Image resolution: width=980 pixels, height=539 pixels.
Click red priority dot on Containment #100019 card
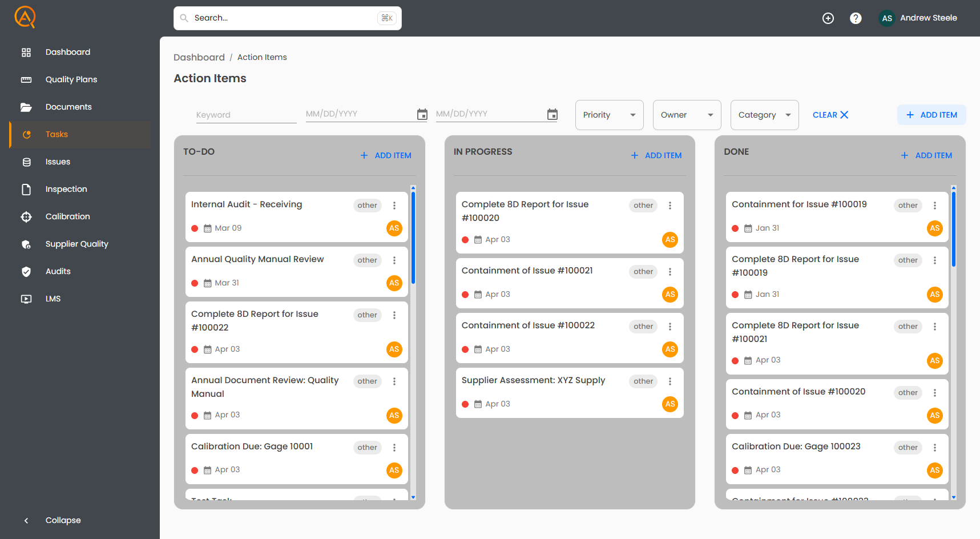point(735,228)
